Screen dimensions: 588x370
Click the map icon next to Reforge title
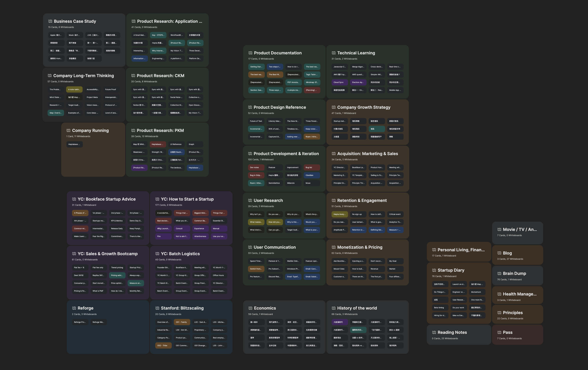[74, 308]
